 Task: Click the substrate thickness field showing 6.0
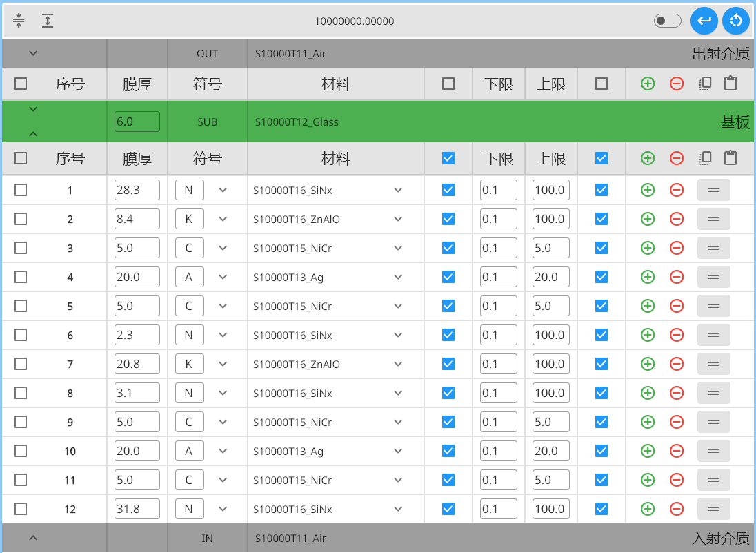(137, 122)
